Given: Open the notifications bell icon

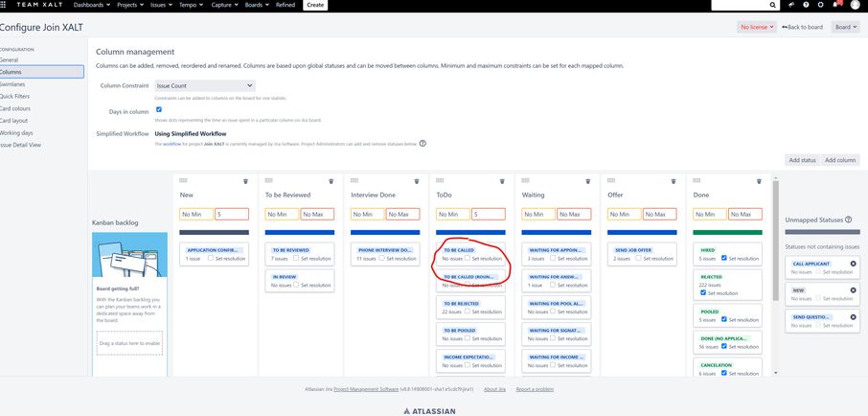Looking at the screenshot, I should [835, 5].
